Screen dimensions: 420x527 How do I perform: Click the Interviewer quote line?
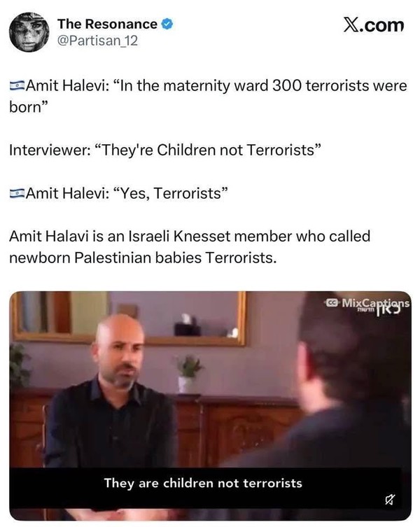(x=165, y=150)
